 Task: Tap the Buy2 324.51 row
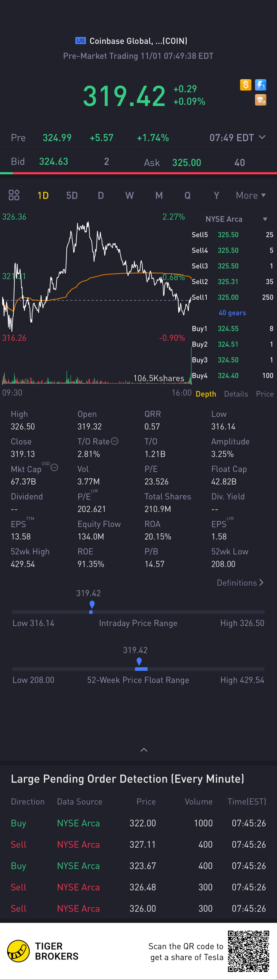point(232,344)
